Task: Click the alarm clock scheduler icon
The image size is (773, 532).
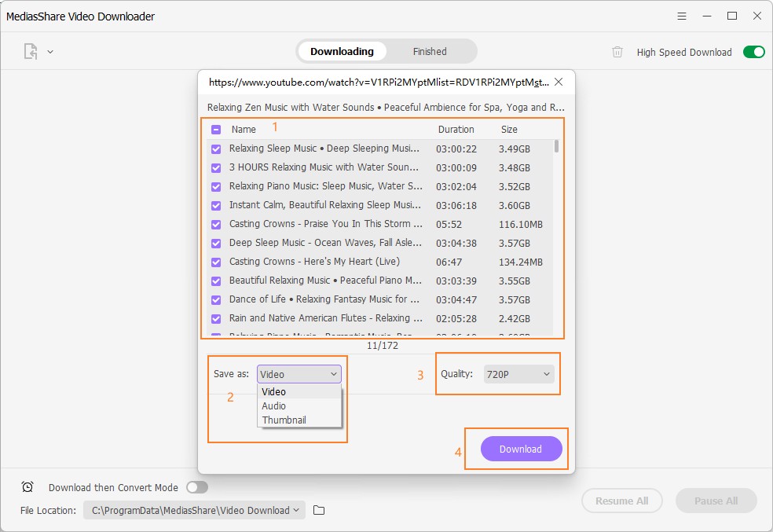Action: tap(27, 487)
